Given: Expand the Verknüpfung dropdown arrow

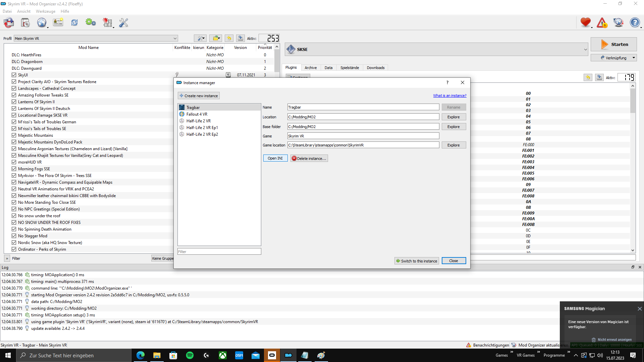Looking at the screenshot, I should pos(634,58).
